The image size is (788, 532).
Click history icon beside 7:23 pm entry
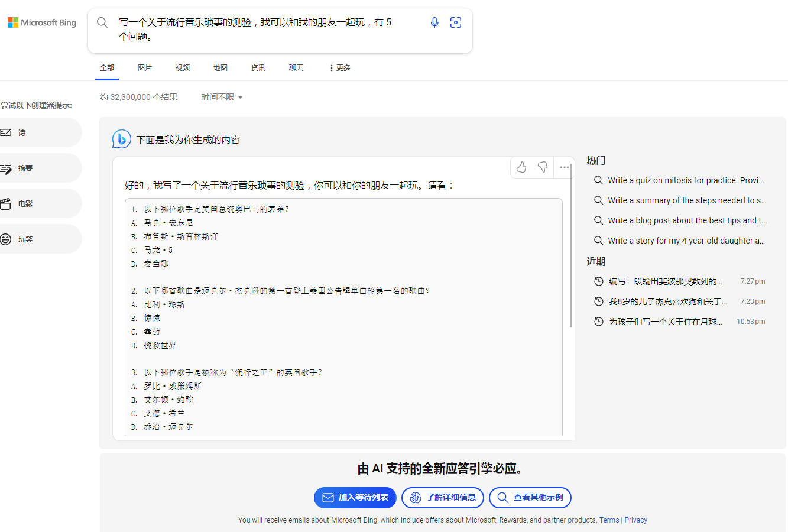tap(599, 301)
